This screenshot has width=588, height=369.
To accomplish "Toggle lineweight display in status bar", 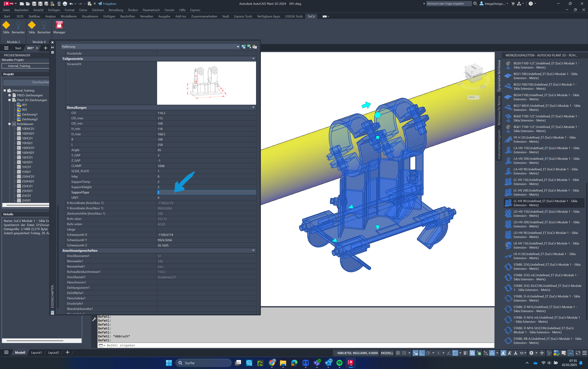I will (466, 353).
